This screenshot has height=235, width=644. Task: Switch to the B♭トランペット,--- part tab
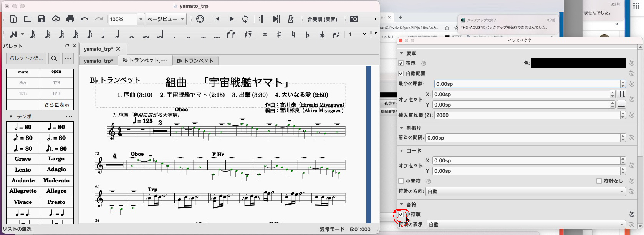145,61
